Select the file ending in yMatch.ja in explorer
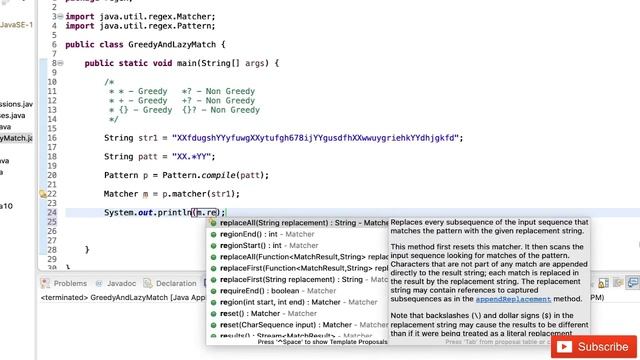Screen dimensions: 640x360 click(16, 138)
